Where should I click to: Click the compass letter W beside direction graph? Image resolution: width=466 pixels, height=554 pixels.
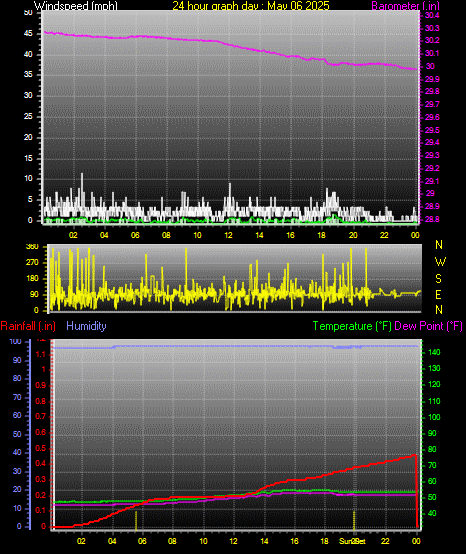(440, 262)
